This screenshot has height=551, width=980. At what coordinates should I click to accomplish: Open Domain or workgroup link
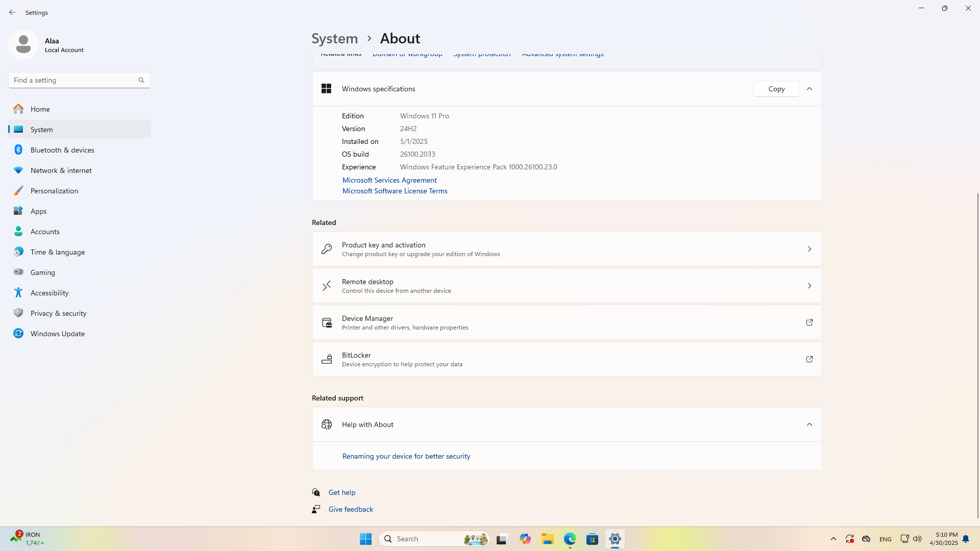[407, 54]
